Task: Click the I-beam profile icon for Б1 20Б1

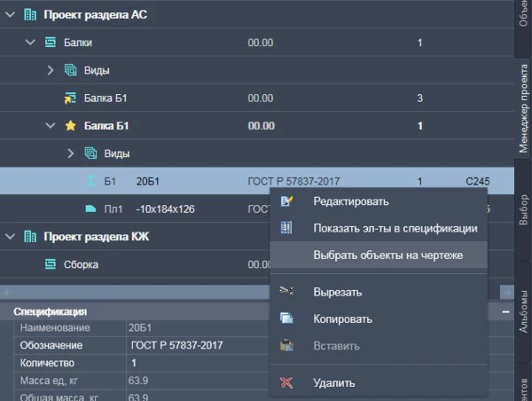Action: click(x=91, y=182)
